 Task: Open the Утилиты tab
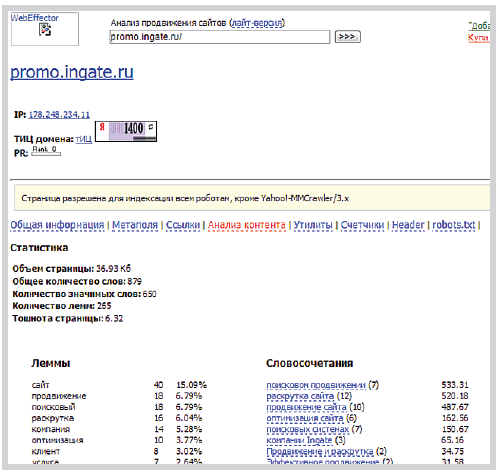coord(313,225)
